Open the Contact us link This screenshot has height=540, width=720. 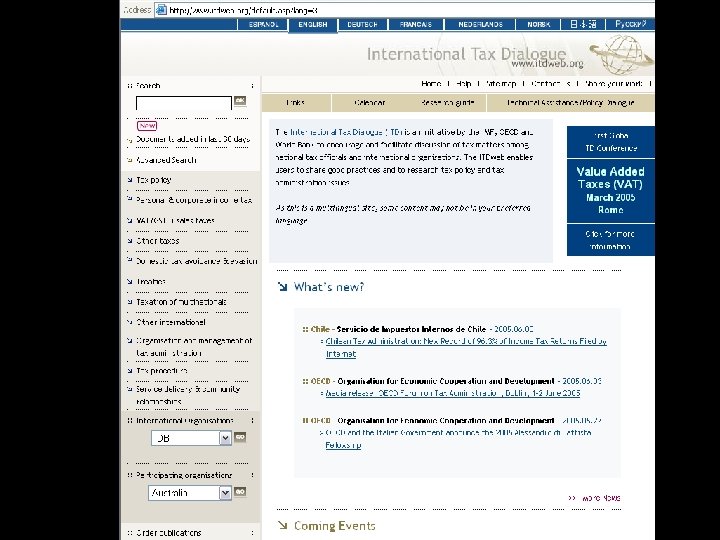pyautogui.click(x=551, y=84)
